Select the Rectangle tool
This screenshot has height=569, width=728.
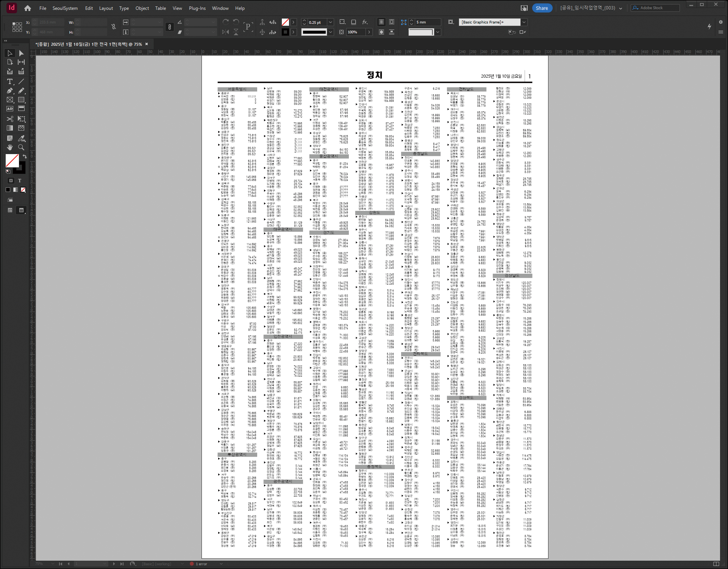coord(21,100)
